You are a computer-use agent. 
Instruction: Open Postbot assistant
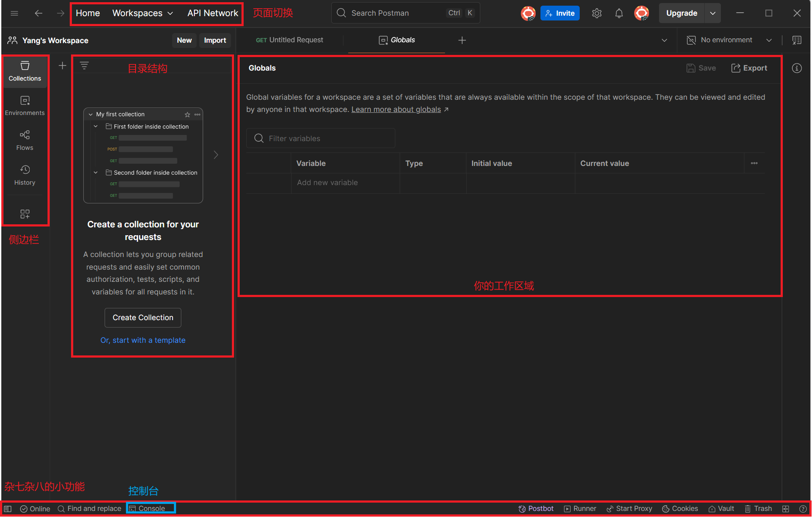tap(536, 509)
